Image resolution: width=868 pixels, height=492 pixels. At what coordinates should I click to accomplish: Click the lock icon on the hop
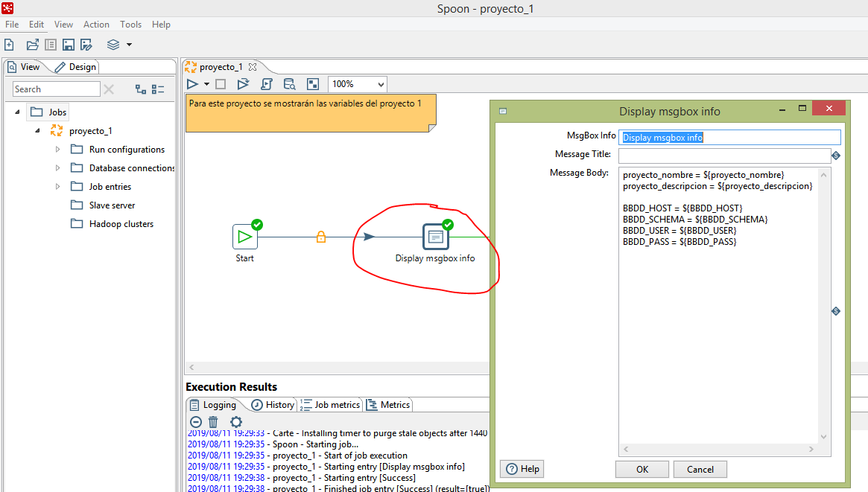(321, 237)
